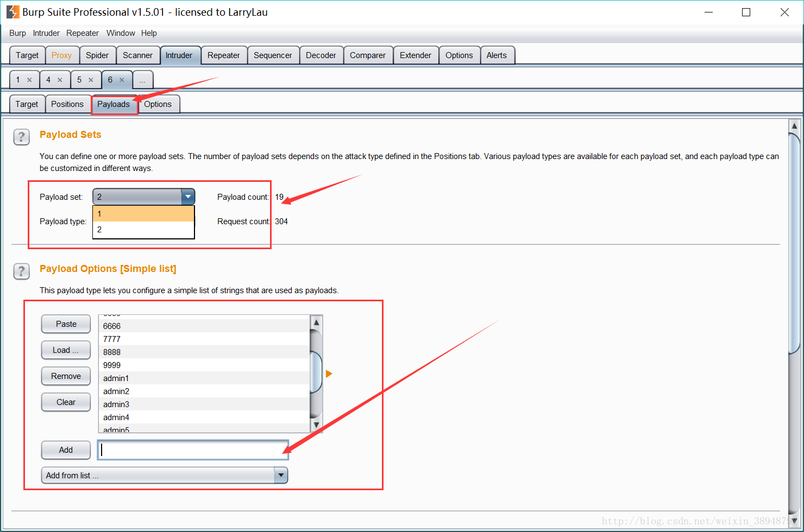Image resolution: width=804 pixels, height=532 pixels.
Task: Select payload 'admin3' in the list
Action: (x=204, y=404)
